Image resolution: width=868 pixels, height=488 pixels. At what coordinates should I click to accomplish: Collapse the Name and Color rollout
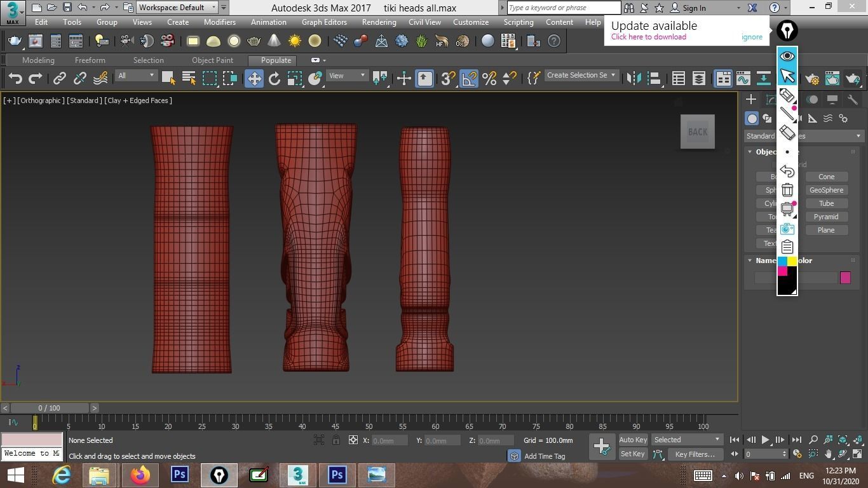(750, 261)
